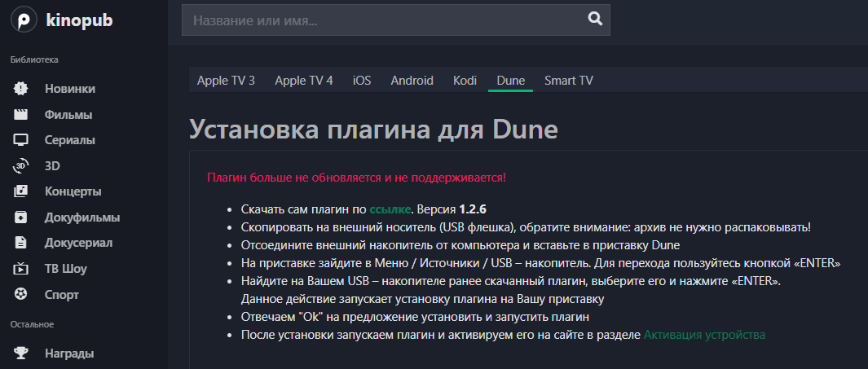
Task: Click the heading Установка плагина для Dune
Action: 373,130
